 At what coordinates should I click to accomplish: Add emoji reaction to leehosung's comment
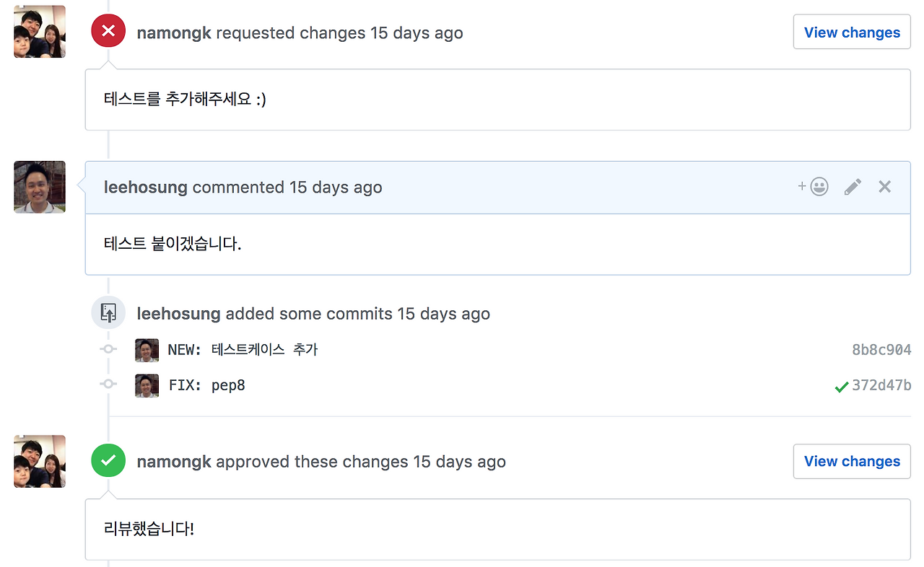pyautogui.click(x=813, y=187)
